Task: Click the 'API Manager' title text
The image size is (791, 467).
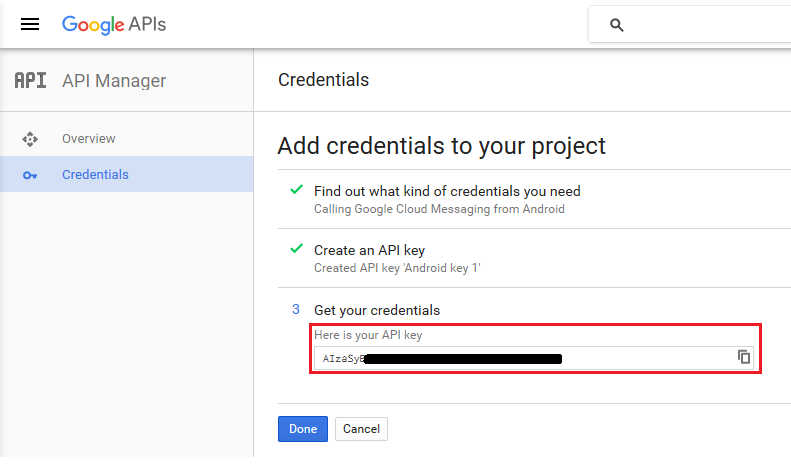Action: click(114, 81)
